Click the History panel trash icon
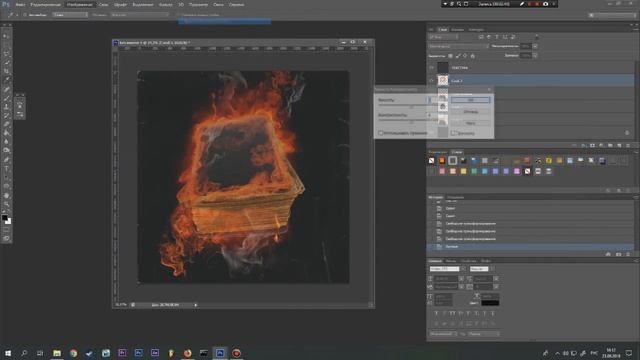 coord(628,254)
